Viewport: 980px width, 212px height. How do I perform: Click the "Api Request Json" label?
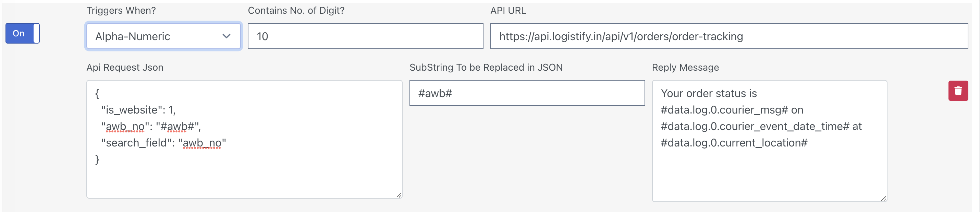[x=125, y=67]
